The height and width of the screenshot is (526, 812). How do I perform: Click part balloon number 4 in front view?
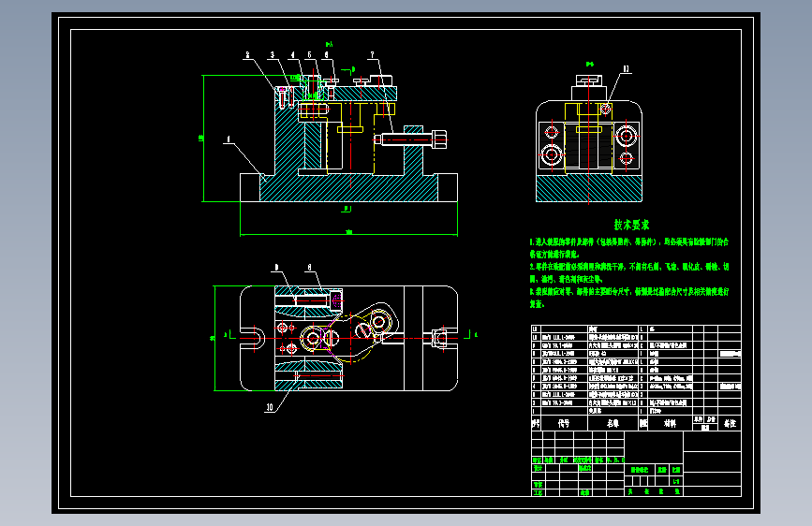(292, 55)
